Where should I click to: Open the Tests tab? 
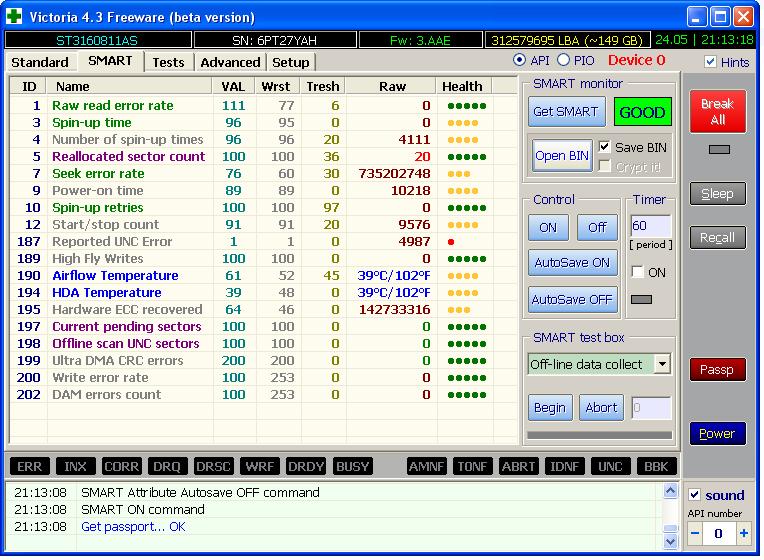pos(168,62)
